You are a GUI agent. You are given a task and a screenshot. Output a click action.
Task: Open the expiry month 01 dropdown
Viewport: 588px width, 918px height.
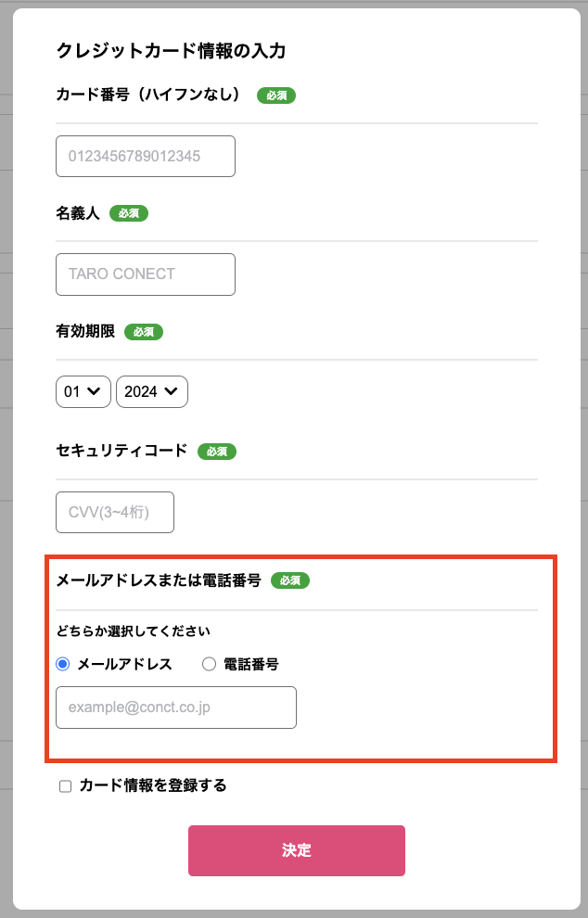pyautogui.click(x=83, y=391)
